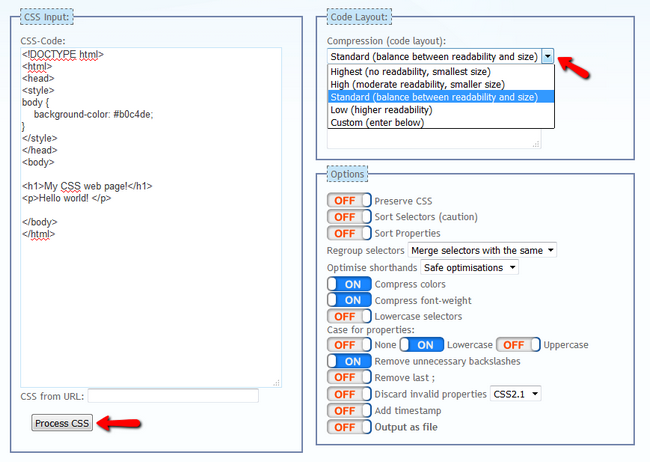
Task: Toggle Compress font-weight off
Action: 349,300
